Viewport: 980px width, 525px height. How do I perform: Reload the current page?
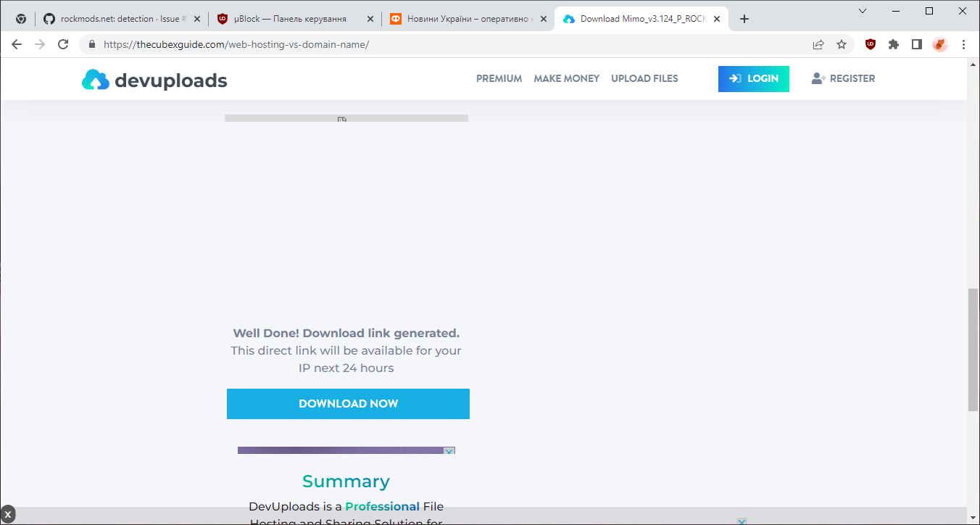63,44
